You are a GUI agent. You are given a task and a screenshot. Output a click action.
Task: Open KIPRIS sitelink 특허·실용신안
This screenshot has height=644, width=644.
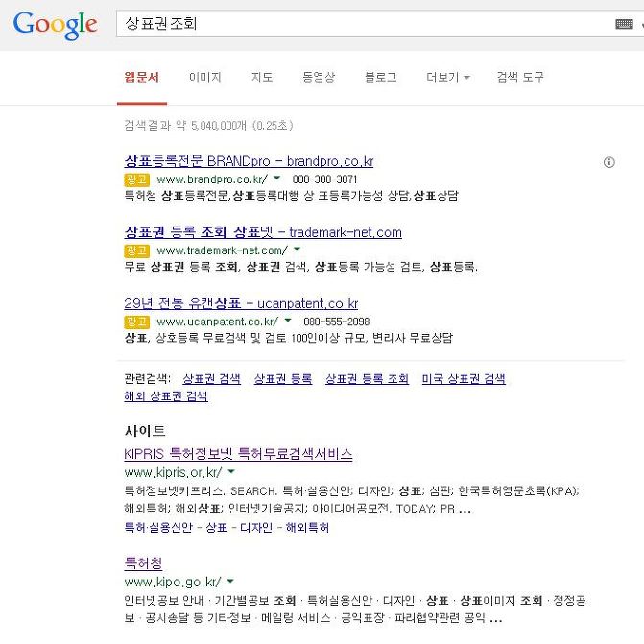pyautogui.click(x=158, y=527)
